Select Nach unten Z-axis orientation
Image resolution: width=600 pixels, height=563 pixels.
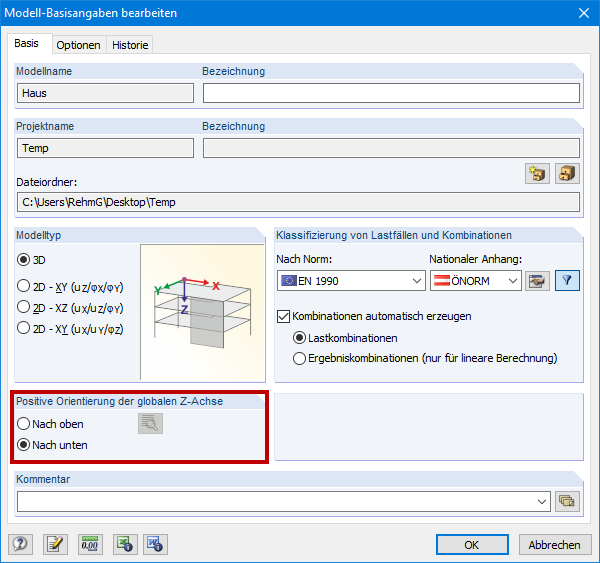click(x=52, y=445)
